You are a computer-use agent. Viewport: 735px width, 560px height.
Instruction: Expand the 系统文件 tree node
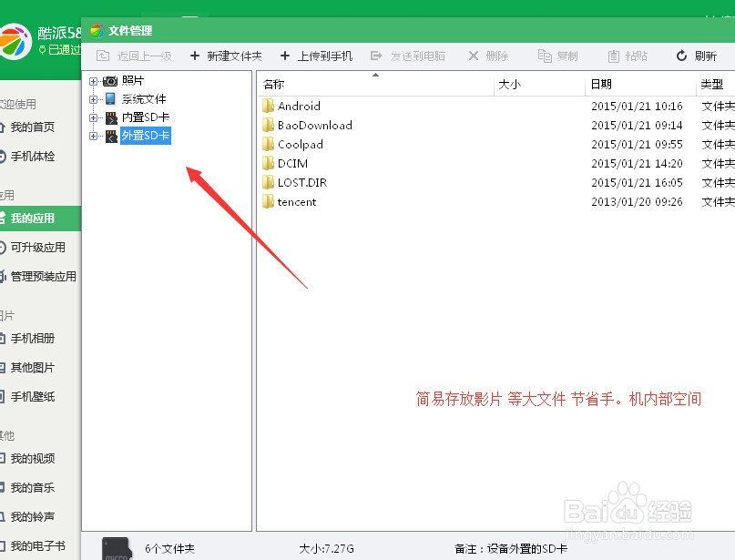click(93, 99)
